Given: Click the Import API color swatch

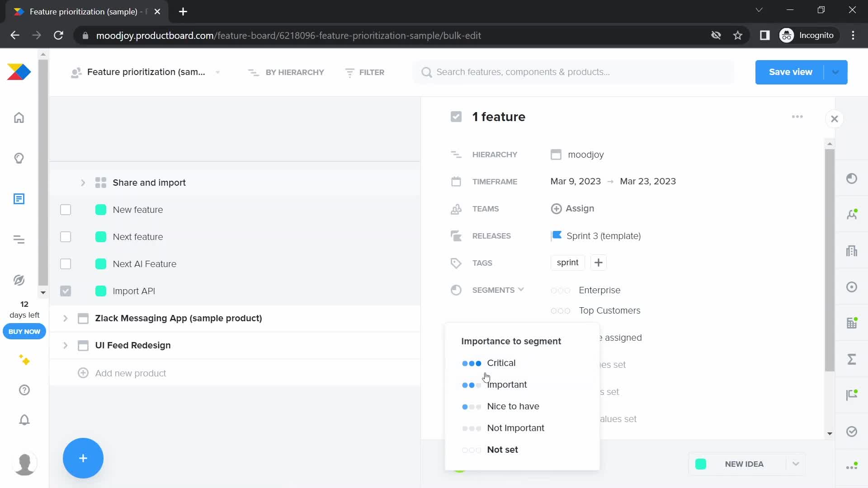Looking at the screenshot, I should coord(101,291).
